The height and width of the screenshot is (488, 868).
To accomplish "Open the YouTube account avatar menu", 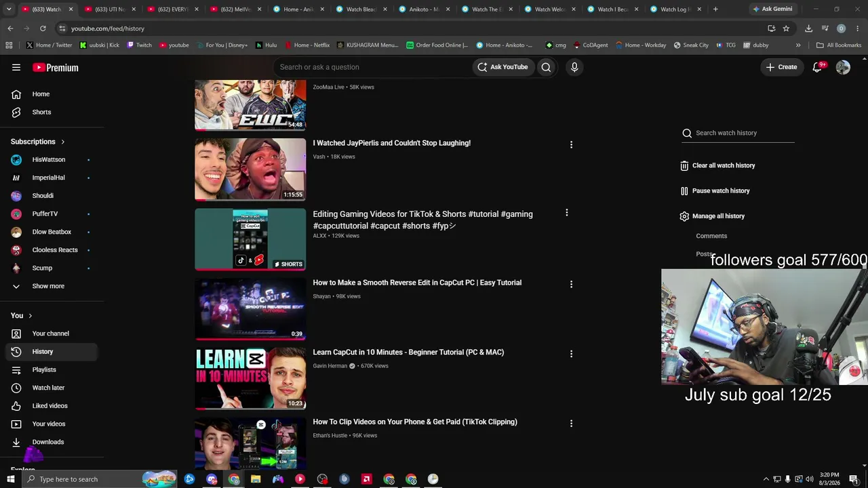I will click(843, 67).
